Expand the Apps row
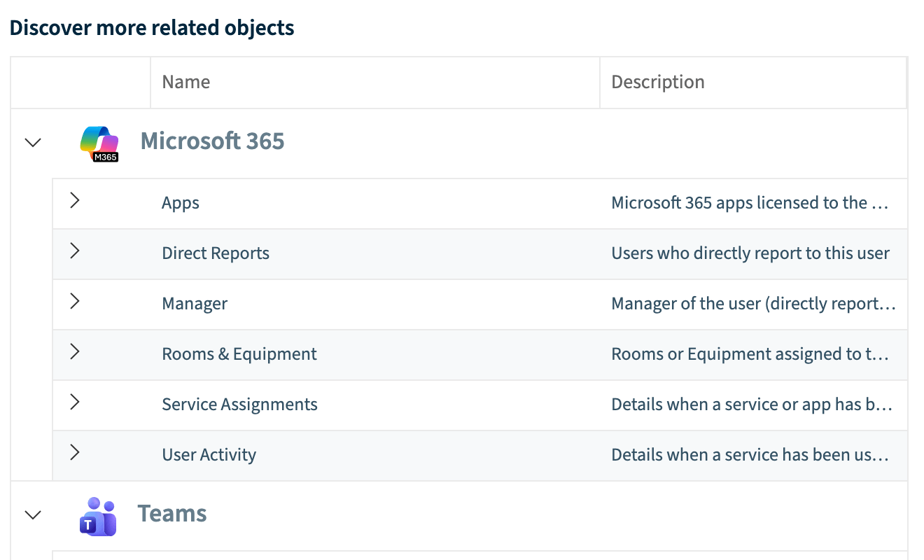 [x=75, y=201]
